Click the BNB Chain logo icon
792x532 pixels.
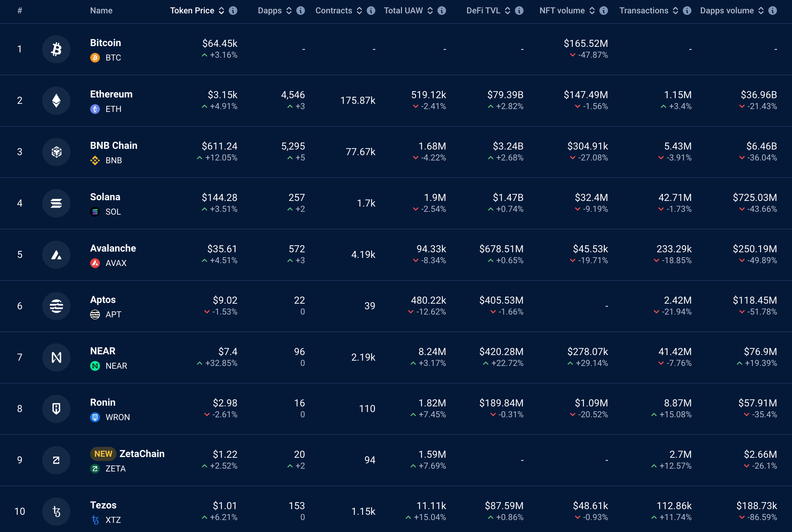tap(56, 152)
